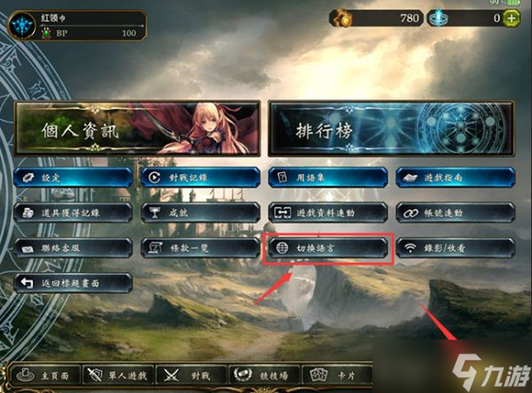532x393 pixels.
Task: Open 道具獲得記錄 item history
Action: pos(73,213)
